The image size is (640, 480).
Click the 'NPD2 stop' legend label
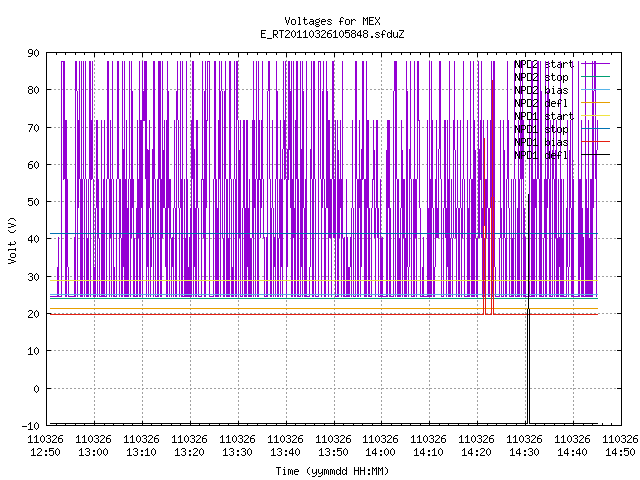click(x=541, y=77)
